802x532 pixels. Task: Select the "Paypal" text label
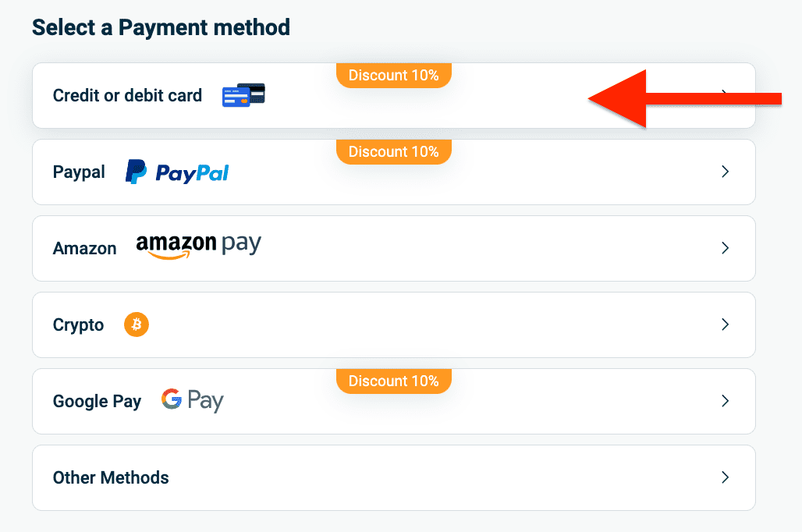click(x=79, y=172)
